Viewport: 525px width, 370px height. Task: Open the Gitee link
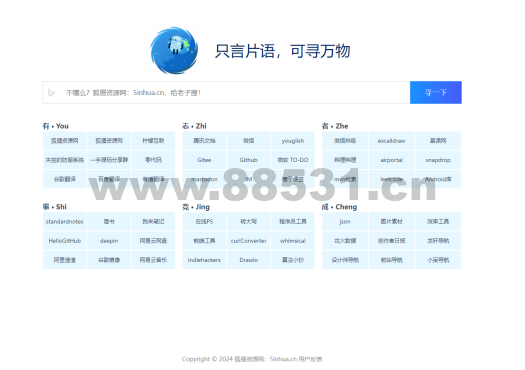(x=204, y=160)
